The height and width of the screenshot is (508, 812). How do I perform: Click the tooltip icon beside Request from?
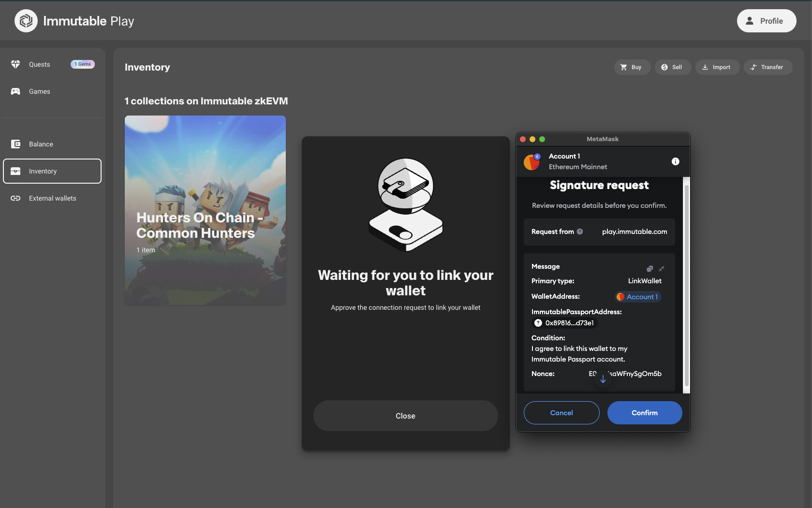click(x=580, y=232)
